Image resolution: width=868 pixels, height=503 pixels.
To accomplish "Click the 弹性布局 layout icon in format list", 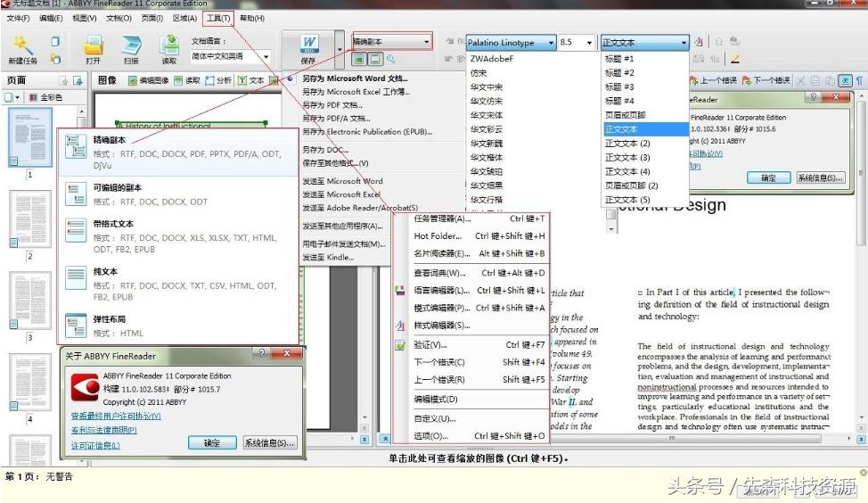I will coord(76,326).
